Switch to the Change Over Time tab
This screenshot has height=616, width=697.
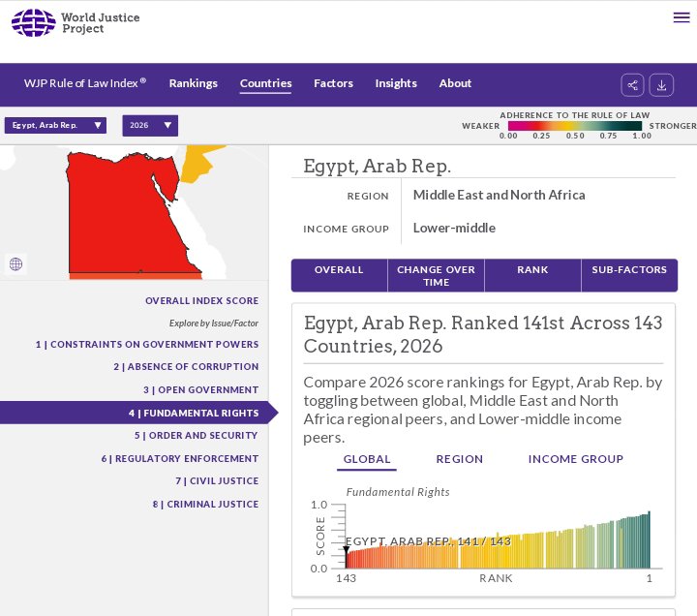click(436, 275)
